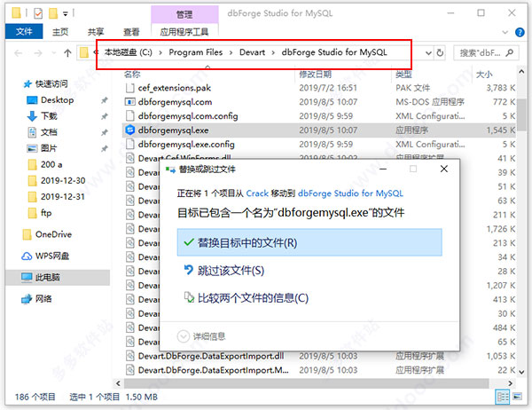Choose 替换目标中的文件(R) option
This screenshot has width=532, height=410.
[309, 242]
